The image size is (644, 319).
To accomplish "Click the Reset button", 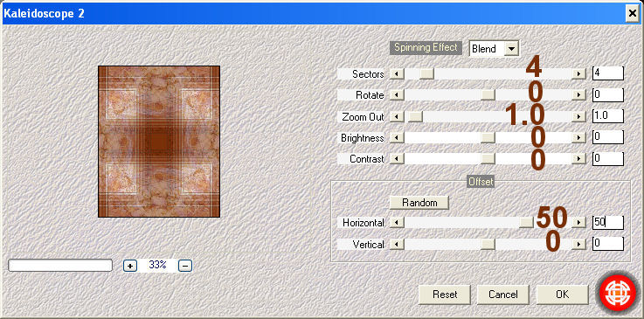I will coord(445,295).
